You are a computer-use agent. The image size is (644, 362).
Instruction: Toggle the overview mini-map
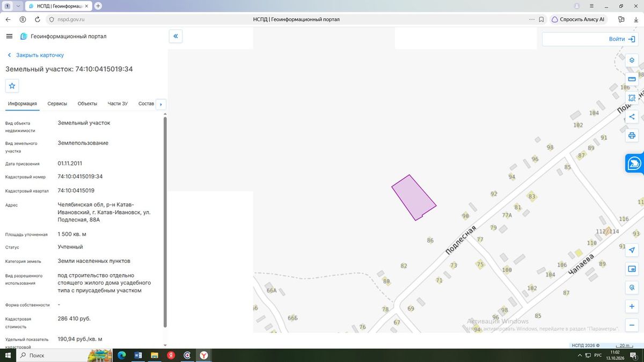coord(632,269)
